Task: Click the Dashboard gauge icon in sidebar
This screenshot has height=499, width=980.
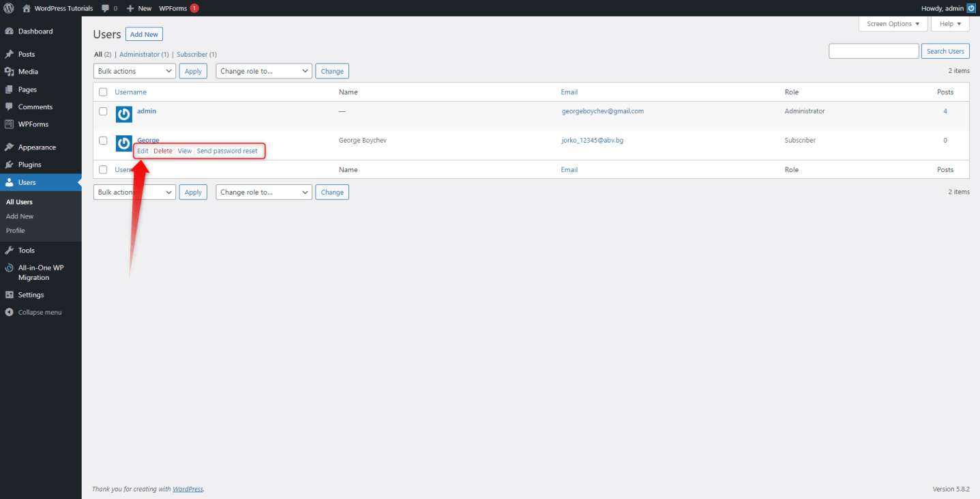Action: tap(9, 31)
